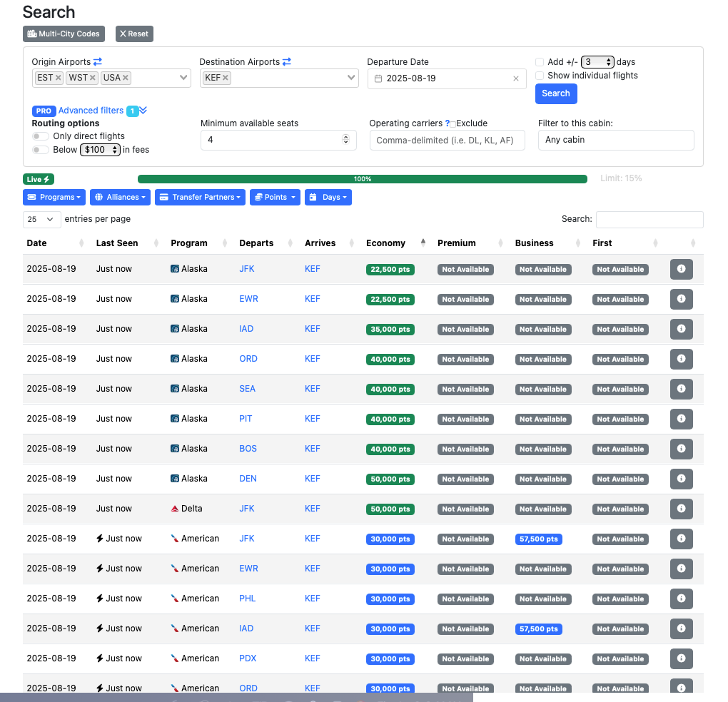The image size is (728, 702).
Task: Toggle Only direct flights switch
Action: [41, 136]
